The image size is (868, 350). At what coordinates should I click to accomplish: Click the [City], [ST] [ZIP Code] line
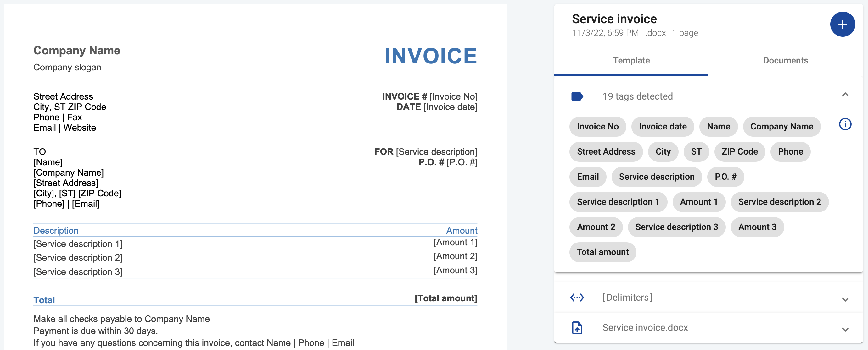77,194
